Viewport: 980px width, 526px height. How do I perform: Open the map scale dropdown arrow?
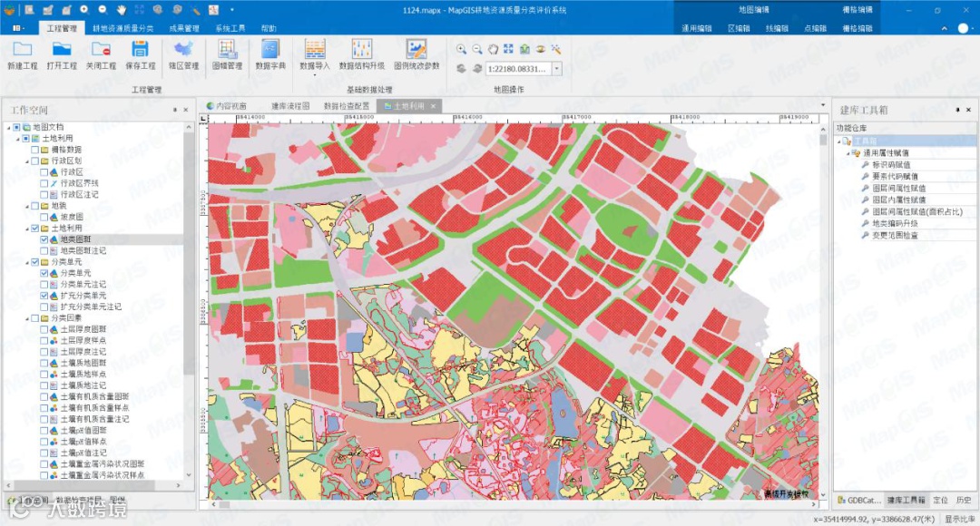click(557, 69)
